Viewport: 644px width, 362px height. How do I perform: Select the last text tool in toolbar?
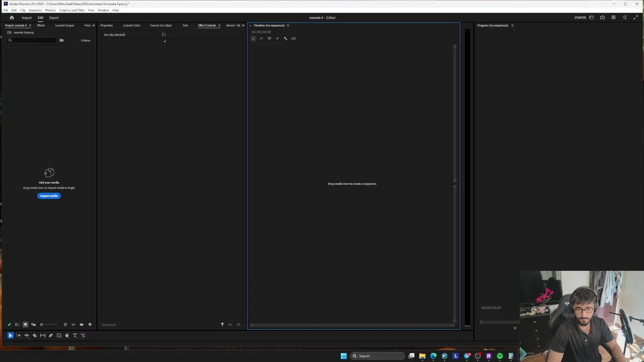click(x=83, y=335)
